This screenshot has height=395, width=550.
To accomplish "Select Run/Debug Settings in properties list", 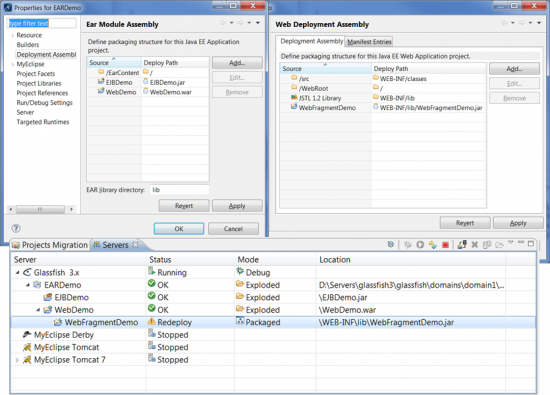I will click(44, 102).
